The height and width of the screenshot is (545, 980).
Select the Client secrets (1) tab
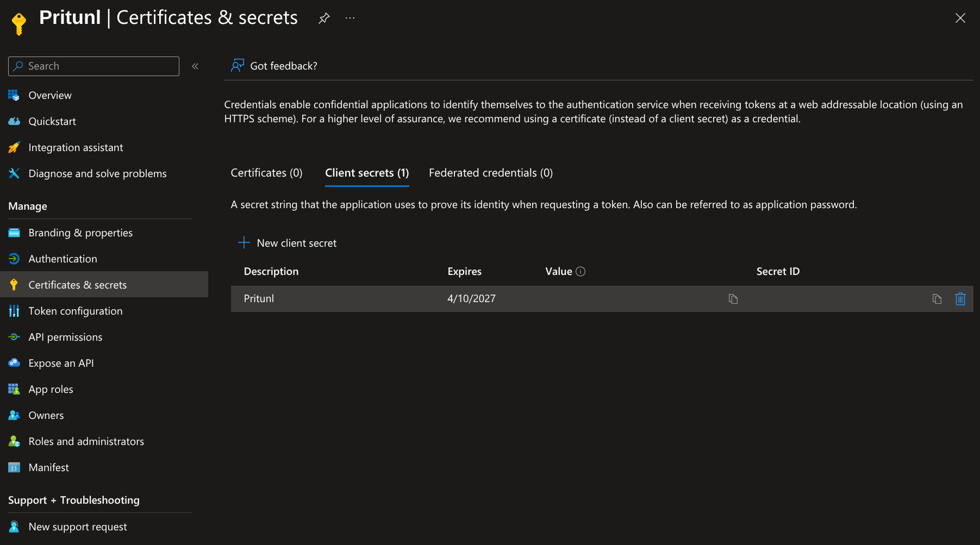[x=367, y=173]
